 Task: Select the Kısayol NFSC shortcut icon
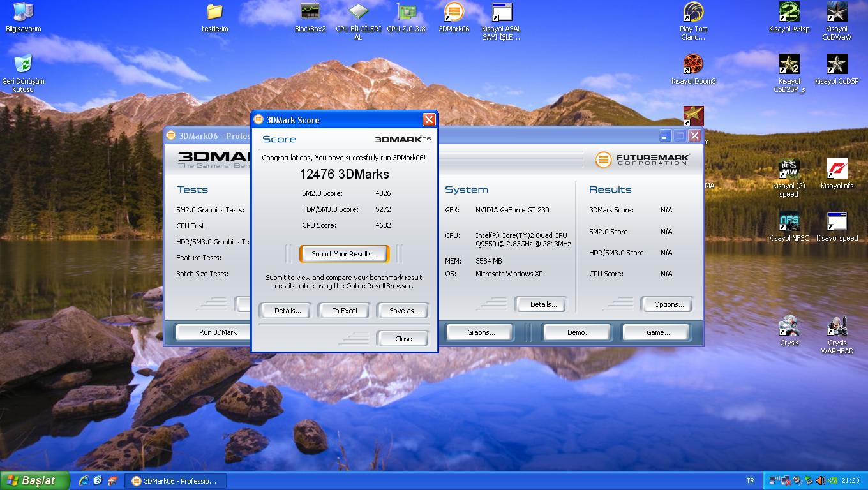click(x=789, y=226)
